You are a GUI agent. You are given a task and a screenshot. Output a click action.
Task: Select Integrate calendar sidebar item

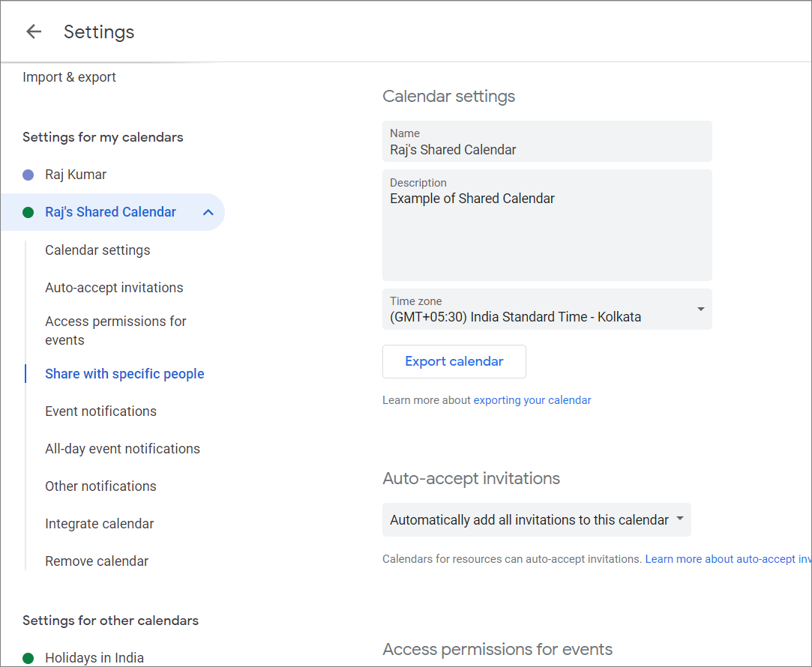99,524
